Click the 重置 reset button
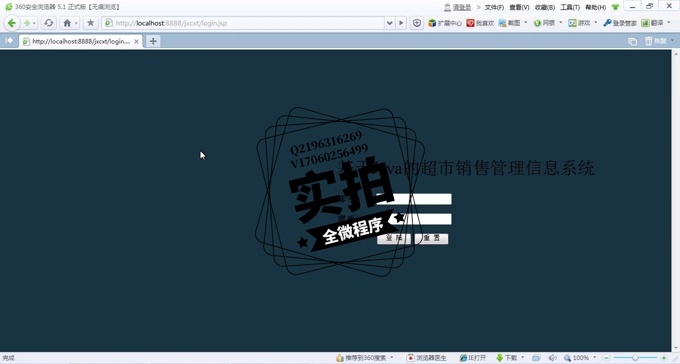Viewport: 680px width, 364px height. [432, 239]
